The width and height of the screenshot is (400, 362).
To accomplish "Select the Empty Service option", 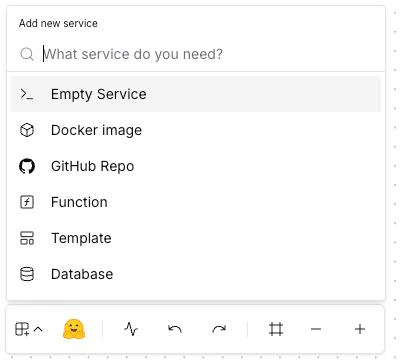I will 196,94.
